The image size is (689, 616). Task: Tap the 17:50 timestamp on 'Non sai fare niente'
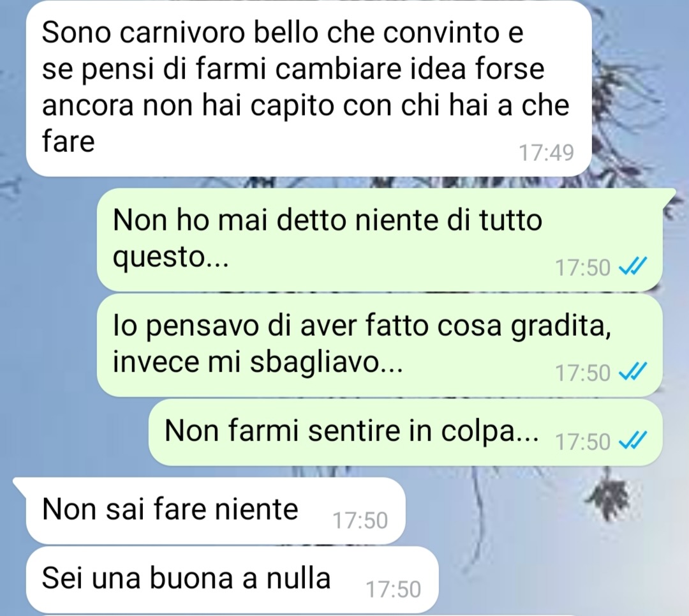pyautogui.click(x=360, y=521)
